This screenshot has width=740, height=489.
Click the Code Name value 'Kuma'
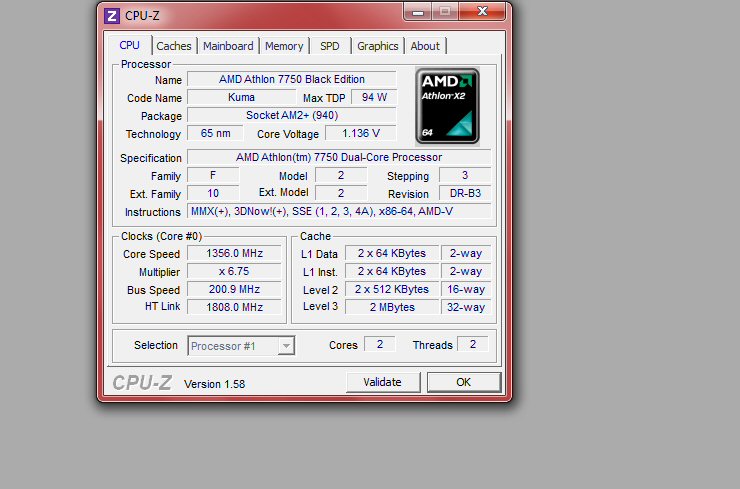pos(241,97)
